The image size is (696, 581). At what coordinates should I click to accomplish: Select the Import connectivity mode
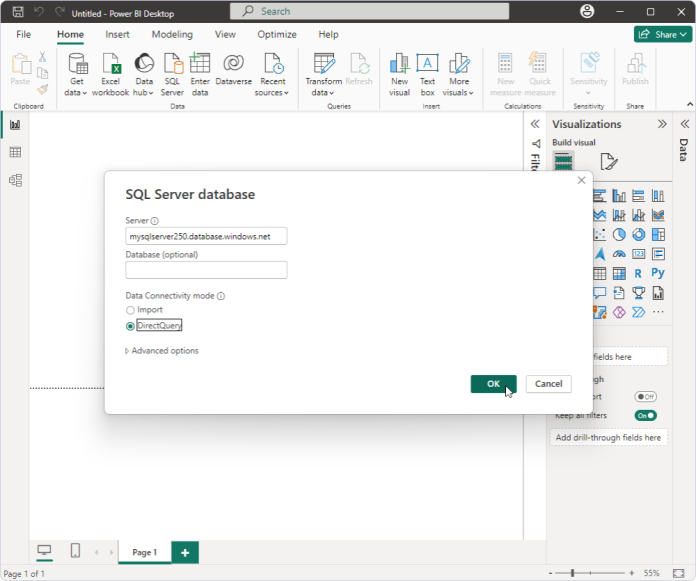point(130,310)
